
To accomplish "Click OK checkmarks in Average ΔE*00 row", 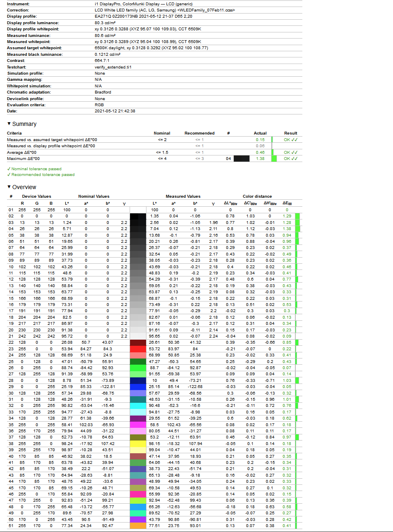I will [290, 153].
